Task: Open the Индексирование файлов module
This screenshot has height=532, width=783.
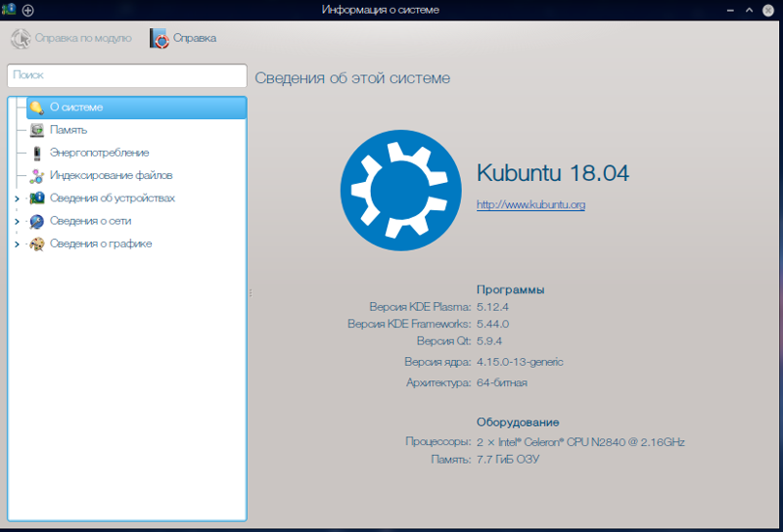Action: (111, 176)
